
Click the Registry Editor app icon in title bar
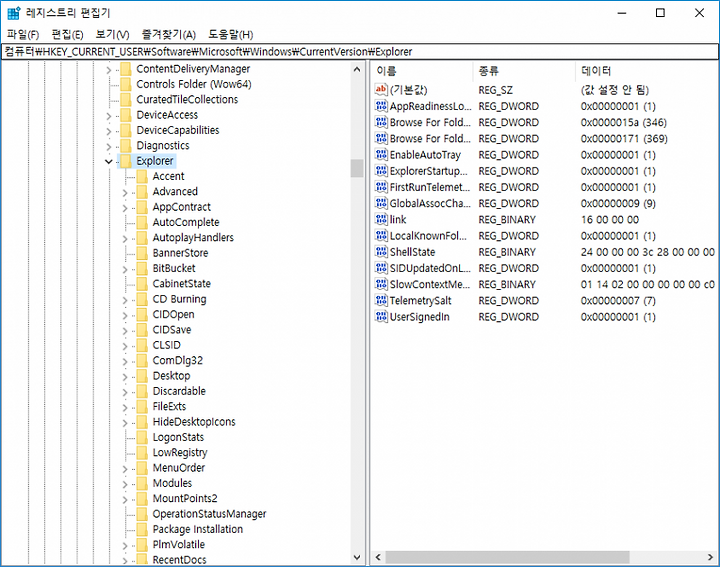[13, 13]
